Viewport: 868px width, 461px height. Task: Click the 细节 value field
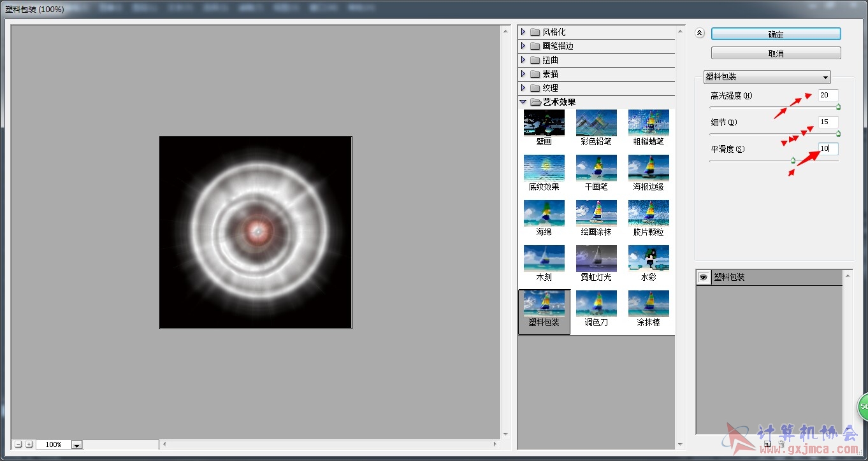click(828, 122)
